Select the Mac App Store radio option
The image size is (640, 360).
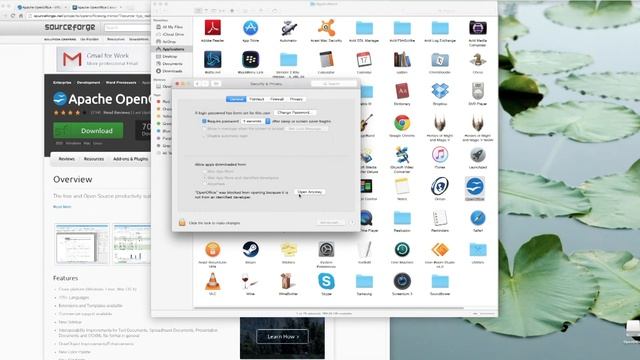pos(204,171)
